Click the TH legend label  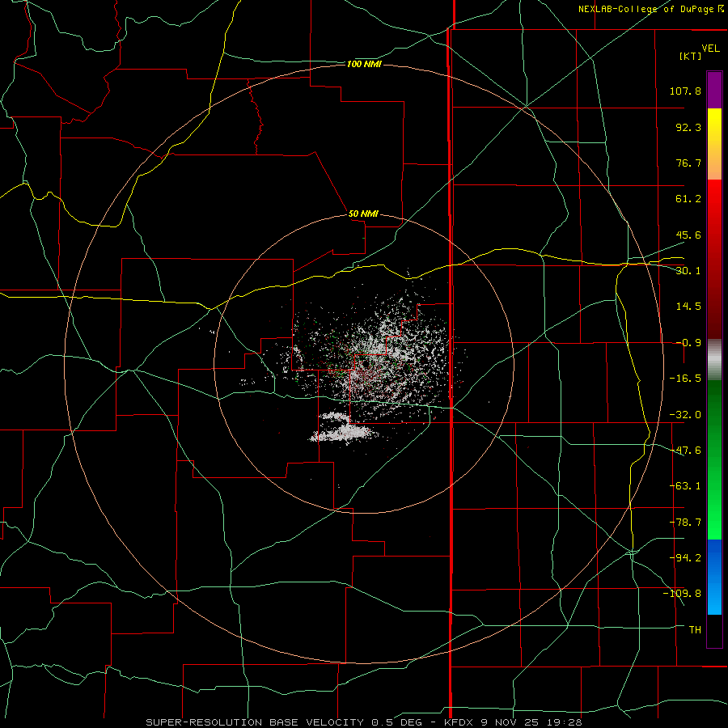tap(695, 630)
